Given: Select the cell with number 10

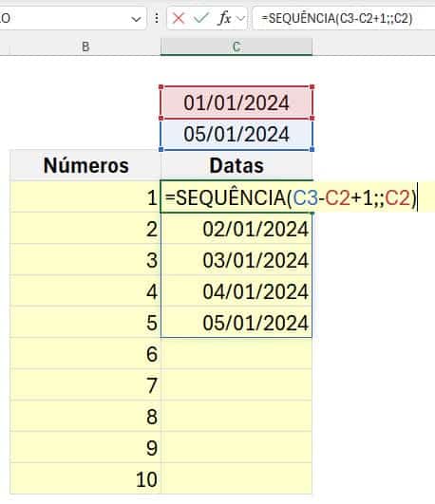Looking at the screenshot, I should (85, 479).
